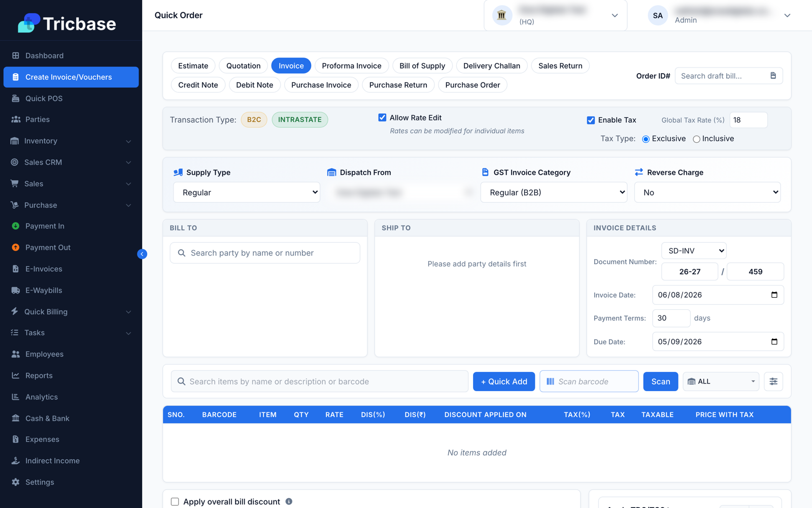Select the Bill of Supply tab

422,66
